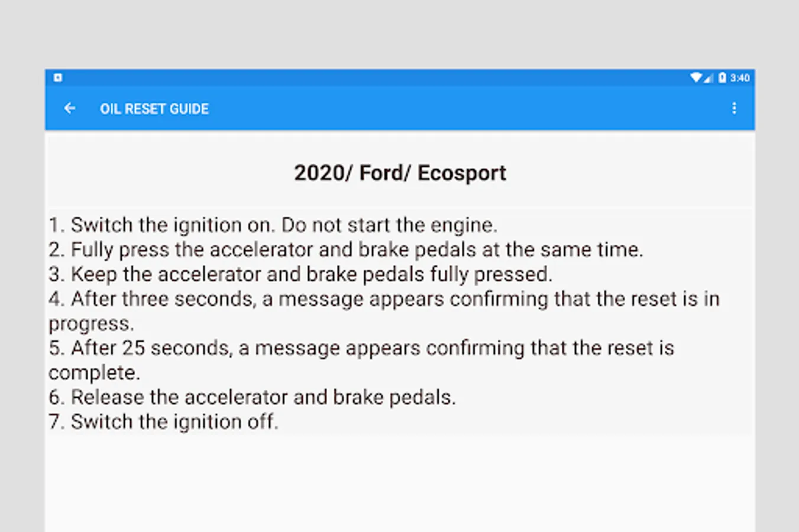Select step 3 'Keep the accelerator' line
The width and height of the screenshot is (799, 532).
point(300,274)
